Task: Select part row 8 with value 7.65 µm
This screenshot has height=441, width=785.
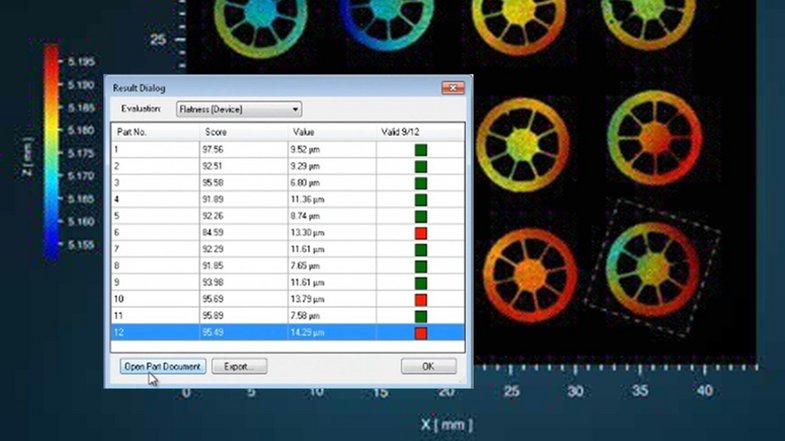Action: (x=288, y=266)
